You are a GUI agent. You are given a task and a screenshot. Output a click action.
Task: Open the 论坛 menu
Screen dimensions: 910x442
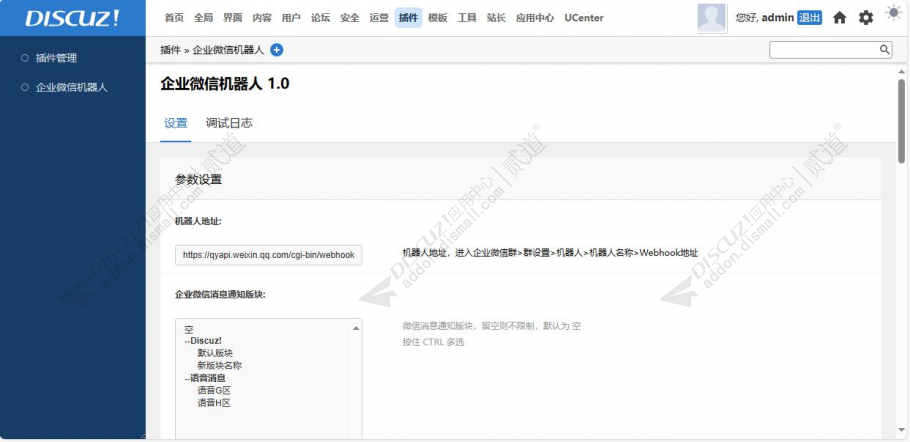(x=320, y=18)
